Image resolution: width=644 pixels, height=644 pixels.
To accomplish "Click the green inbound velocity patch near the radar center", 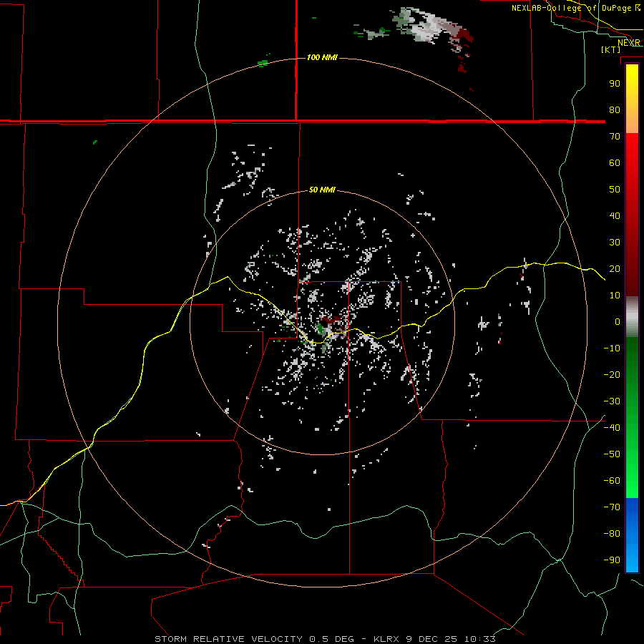I will click(x=321, y=329).
